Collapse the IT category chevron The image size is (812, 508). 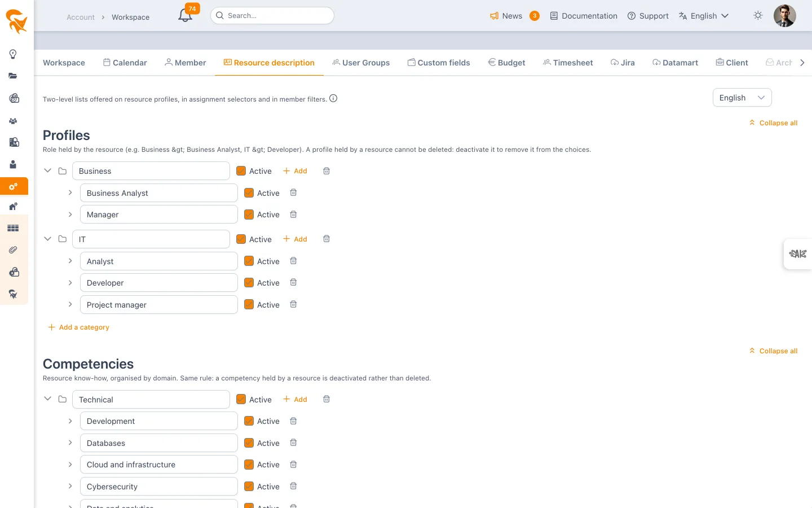pyautogui.click(x=48, y=239)
